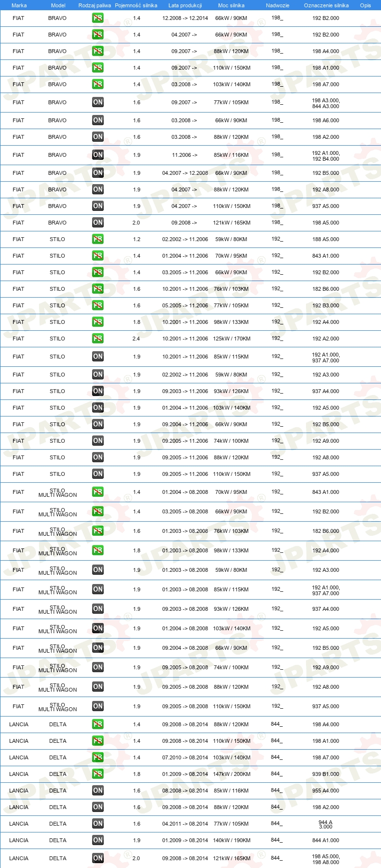381x868 pixels.
Task: Click the 74kW / 100KM value in the Stilo 11.2006 row
Action: click(231, 441)
